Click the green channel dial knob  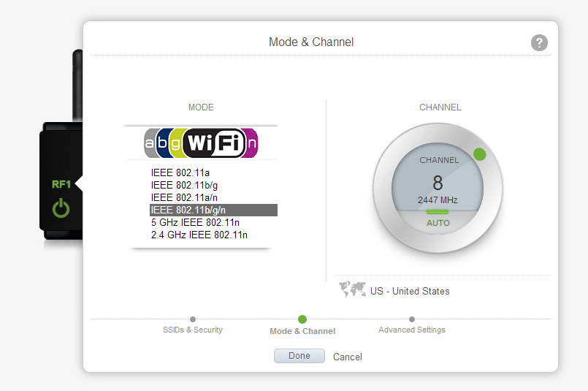[479, 154]
